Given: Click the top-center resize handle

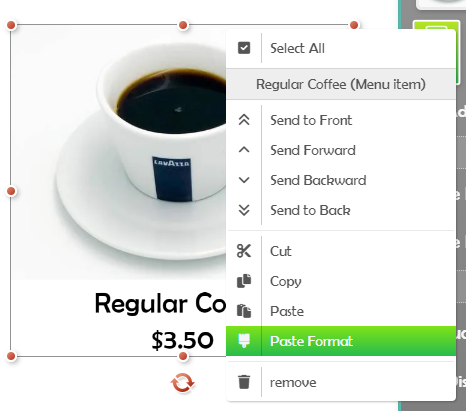Looking at the screenshot, I should 183,25.
